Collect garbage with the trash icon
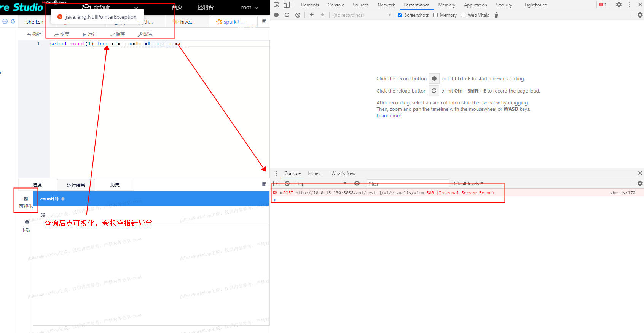 [x=496, y=15]
